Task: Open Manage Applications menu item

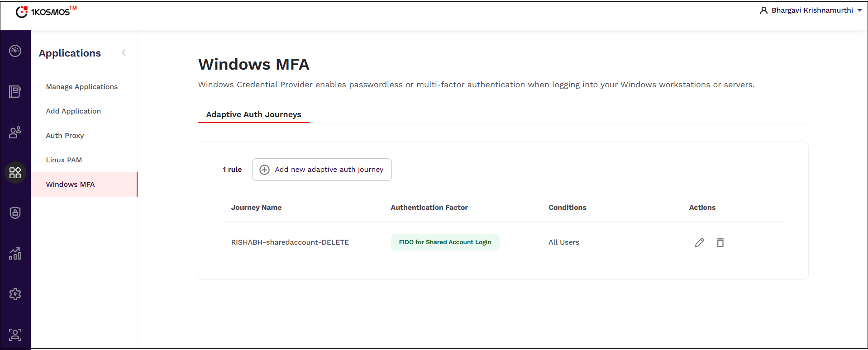Action: click(82, 87)
